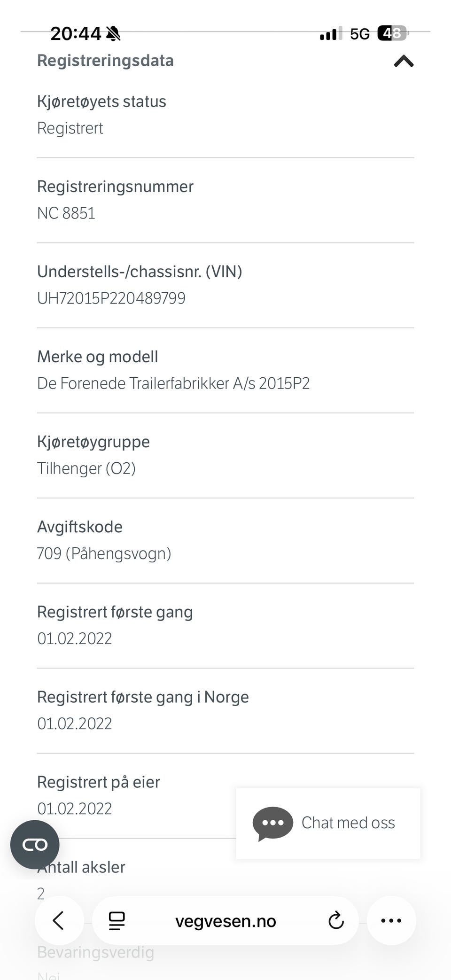Open the page reader options icon

[x=117, y=921]
